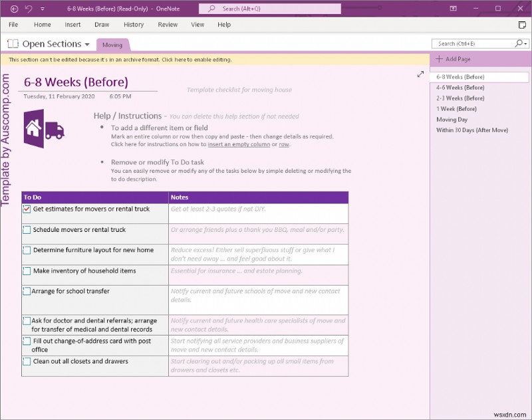Expand the Customize Quick Access Toolbar chevron
The width and height of the screenshot is (532, 420).
[x=42, y=9]
